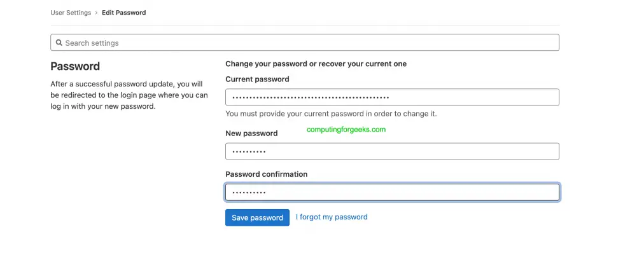Click the green computingforgeeks.com watermark
The image size is (644, 267).
(x=346, y=129)
